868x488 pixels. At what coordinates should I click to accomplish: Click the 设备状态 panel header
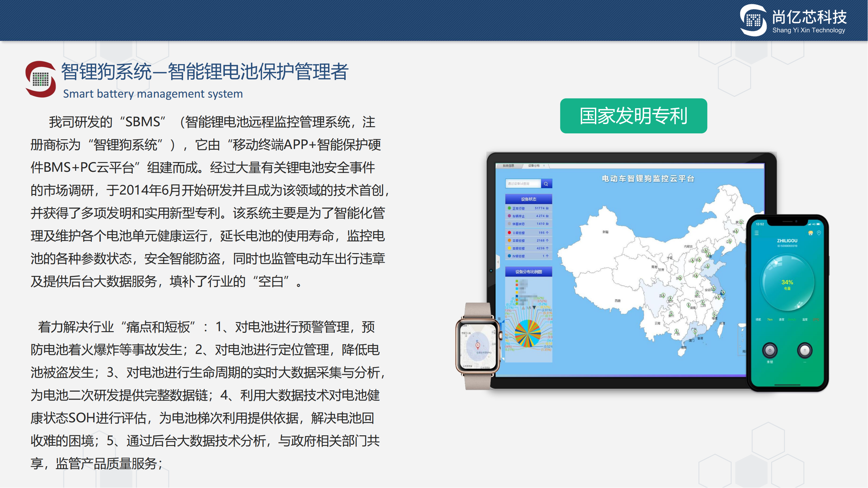point(528,199)
